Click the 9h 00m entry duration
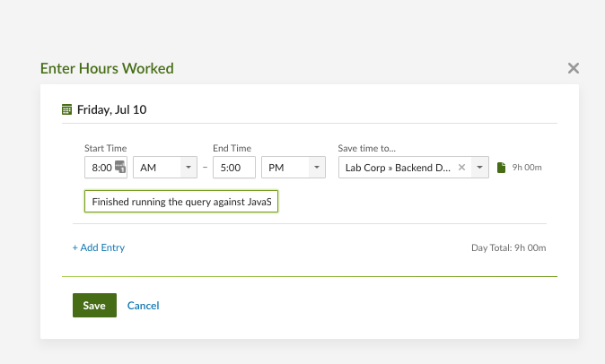 coord(527,168)
